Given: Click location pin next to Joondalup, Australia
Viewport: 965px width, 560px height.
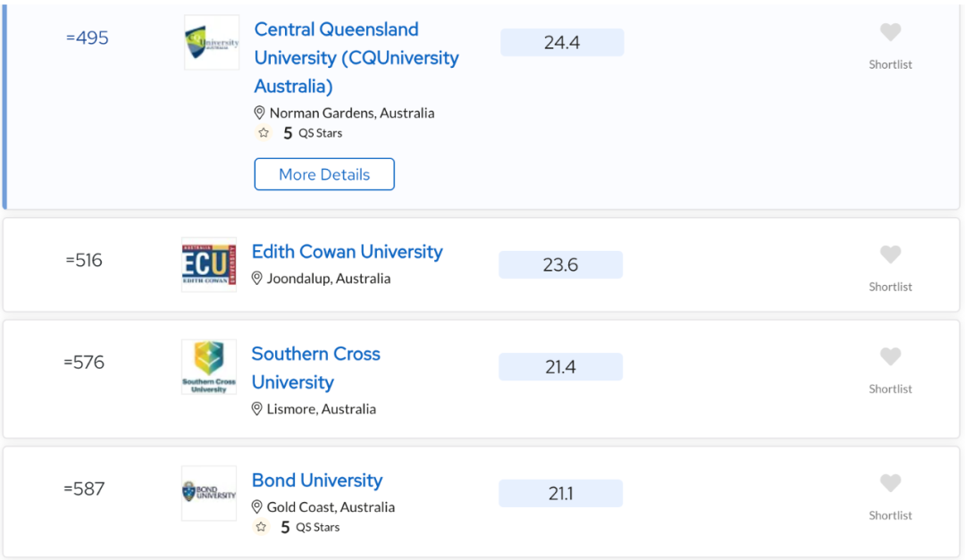Looking at the screenshot, I should (256, 278).
